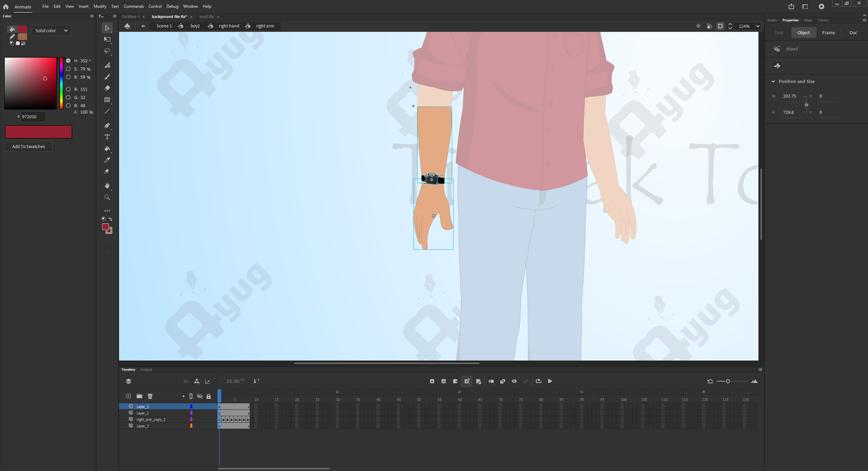The image size is (868, 471).
Task: Create a new layer folder
Action: coord(139,396)
